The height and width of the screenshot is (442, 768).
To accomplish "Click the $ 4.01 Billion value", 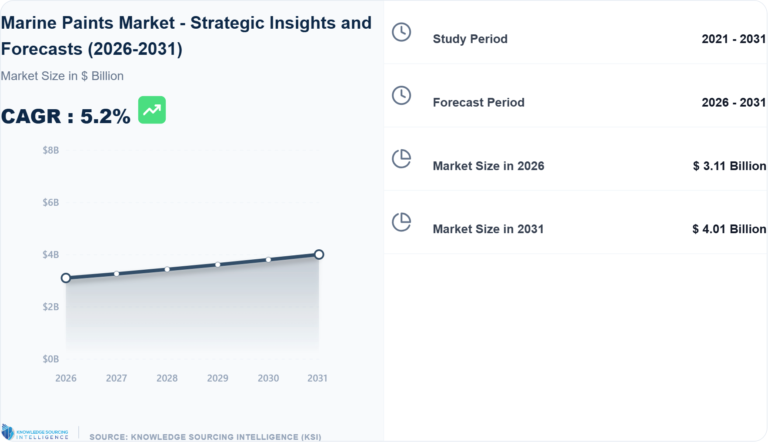I will (728, 229).
